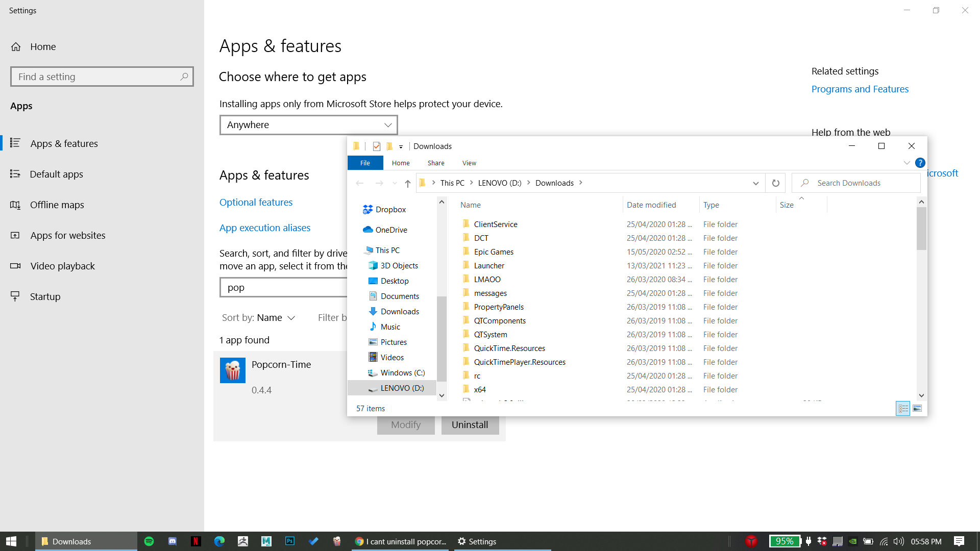Open Programs and Features
The image size is (980, 551).
tap(860, 89)
